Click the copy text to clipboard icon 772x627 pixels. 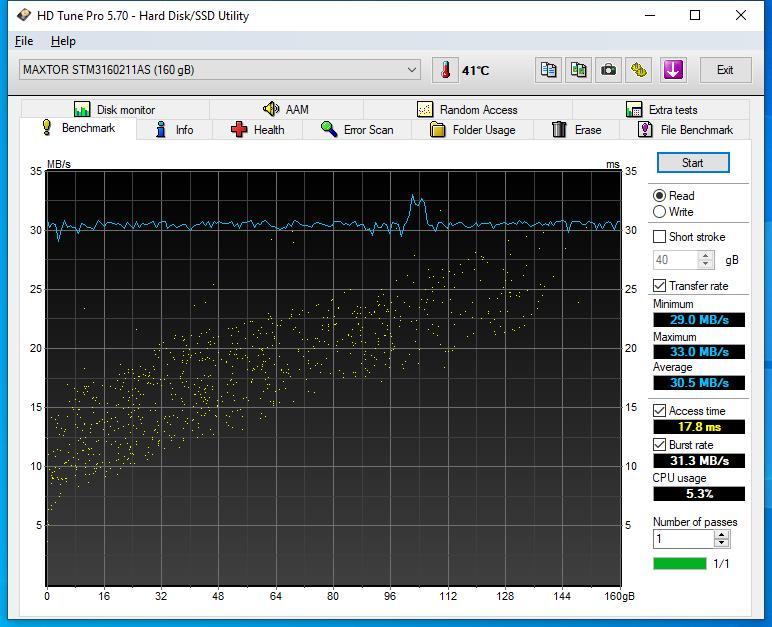point(549,70)
